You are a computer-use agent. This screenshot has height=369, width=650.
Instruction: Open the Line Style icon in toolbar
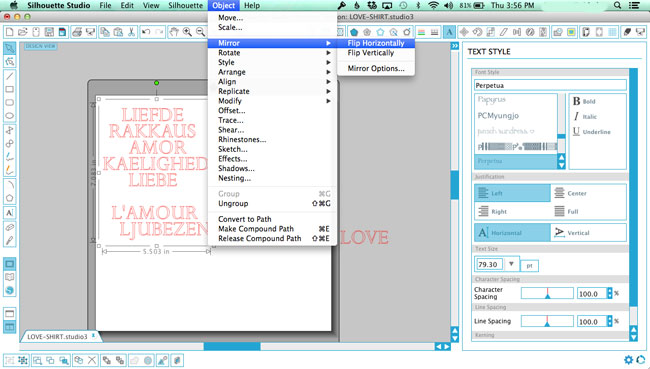click(x=434, y=32)
